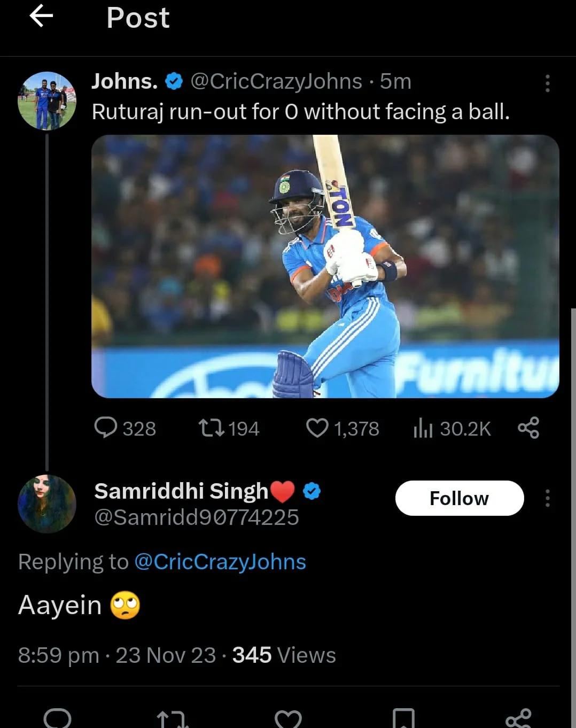The image size is (576, 728).
Task: Repost Johns' post with retweet icon
Action: (x=212, y=428)
